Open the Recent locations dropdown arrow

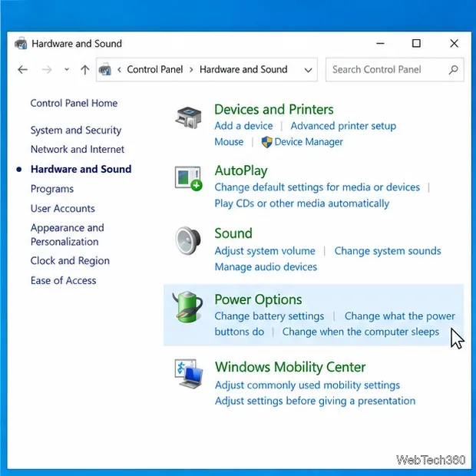point(67,70)
